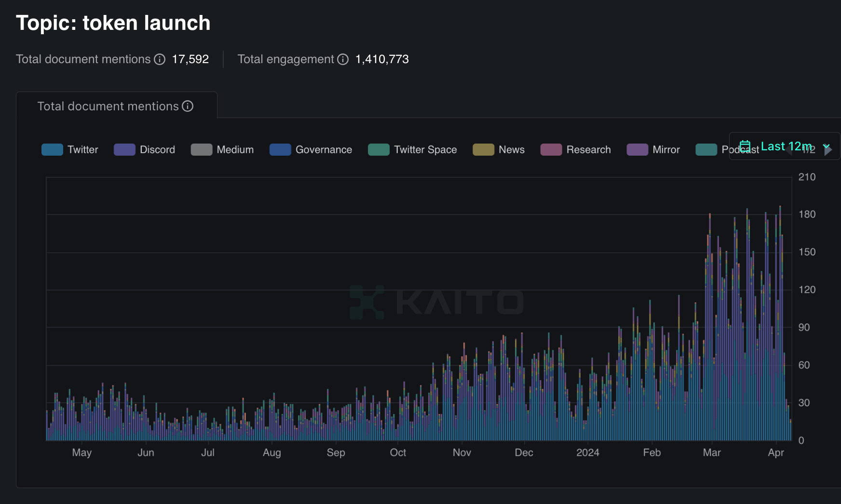
Task: Go to next legend page arrow
Action: (x=828, y=150)
